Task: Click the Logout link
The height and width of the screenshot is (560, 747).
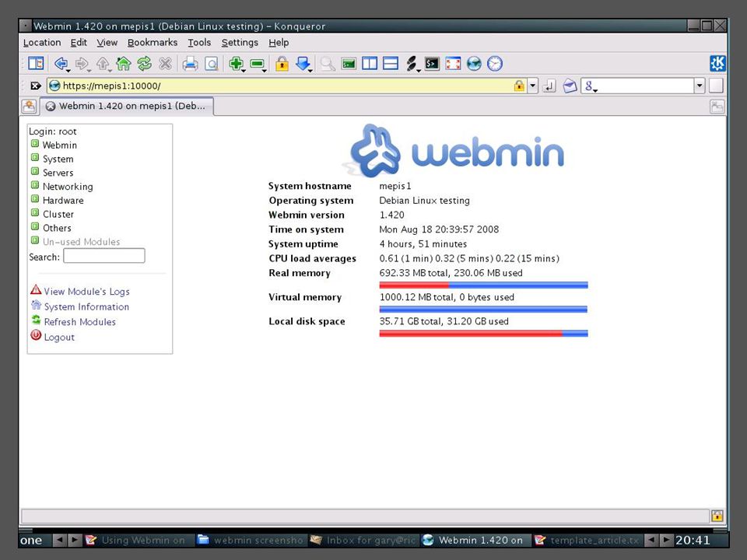Action: [x=59, y=337]
